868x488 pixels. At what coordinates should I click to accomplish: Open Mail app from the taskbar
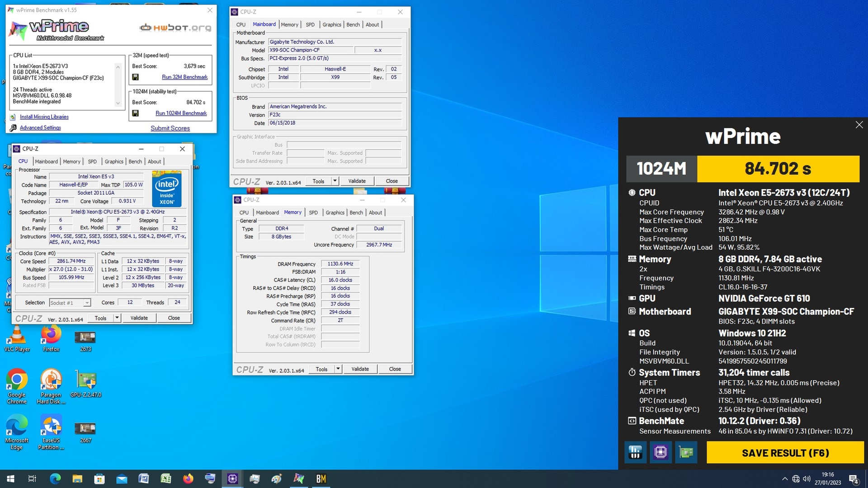[x=122, y=479]
